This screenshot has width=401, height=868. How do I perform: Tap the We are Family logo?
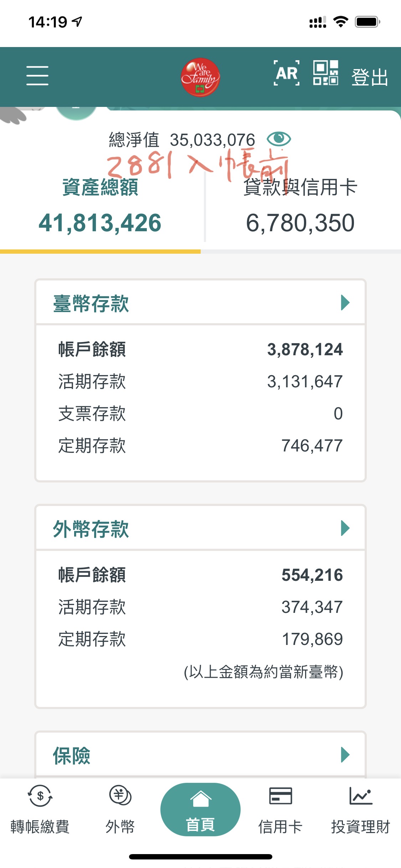(x=200, y=77)
